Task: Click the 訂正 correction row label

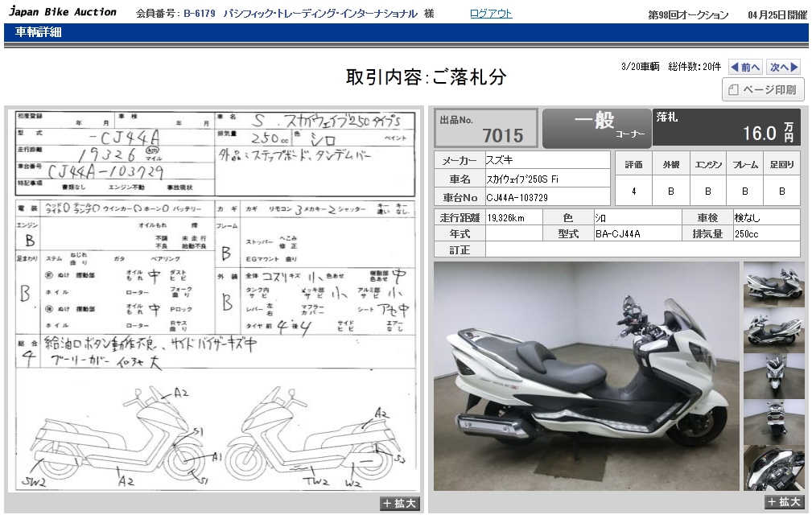Action: tap(460, 249)
